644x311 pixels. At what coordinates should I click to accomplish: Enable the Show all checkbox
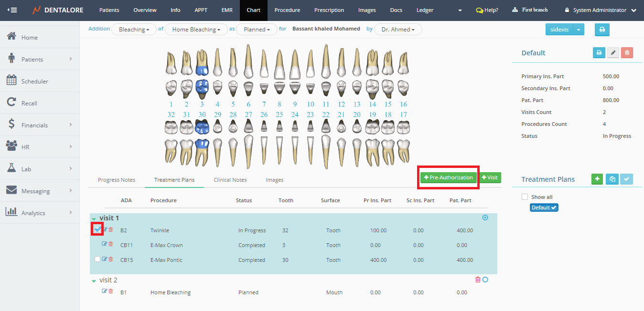coord(525,197)
